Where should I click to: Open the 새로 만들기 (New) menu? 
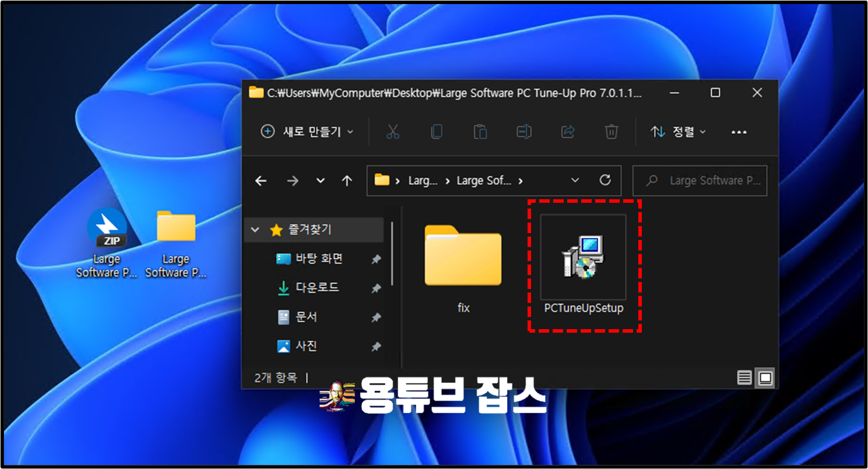point(307,132)
